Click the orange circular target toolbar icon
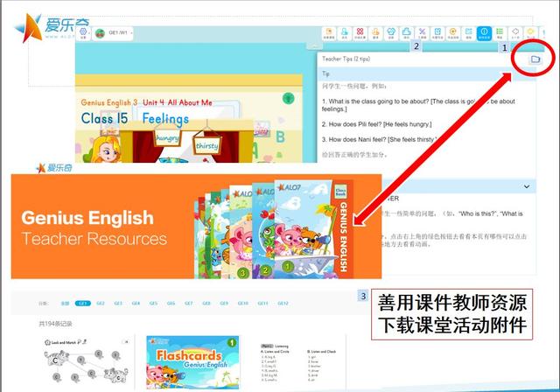The width and height of the screenshot is (560, 392). [453, 33]
